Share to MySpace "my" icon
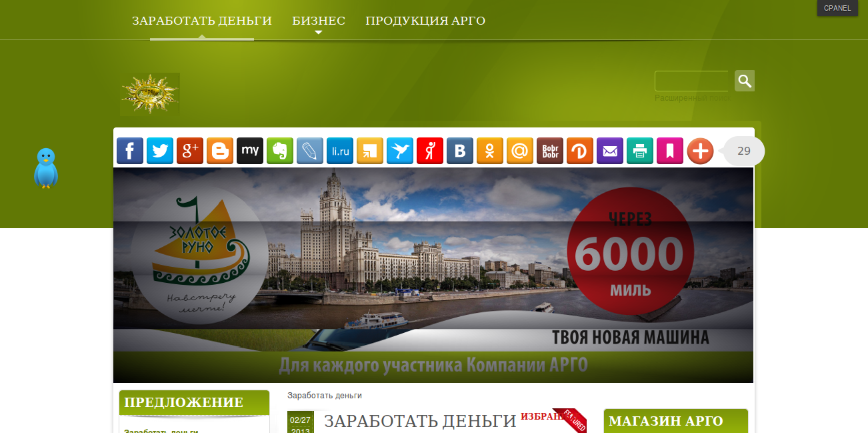868x433 pixels. coord(250,151)
